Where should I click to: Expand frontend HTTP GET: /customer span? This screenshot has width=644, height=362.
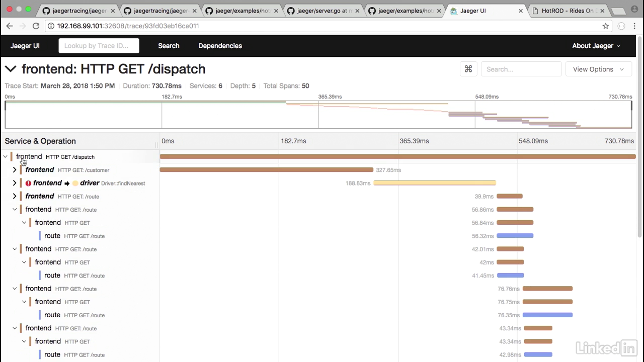click(x=15, y=170)
